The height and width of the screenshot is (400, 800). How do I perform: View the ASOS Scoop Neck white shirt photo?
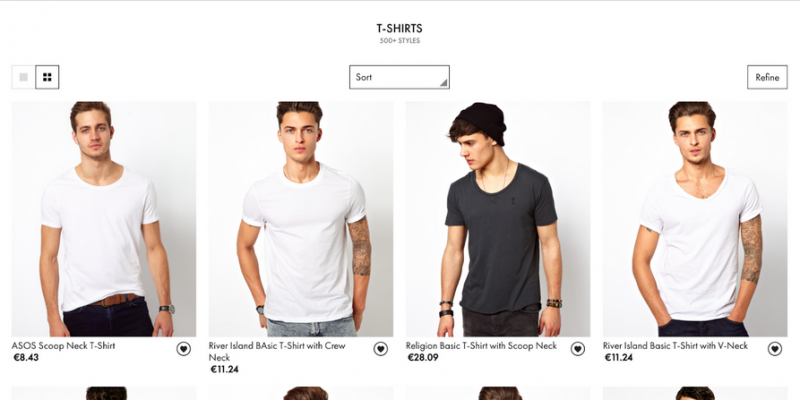pyautogui.click(x=104, y=219)
